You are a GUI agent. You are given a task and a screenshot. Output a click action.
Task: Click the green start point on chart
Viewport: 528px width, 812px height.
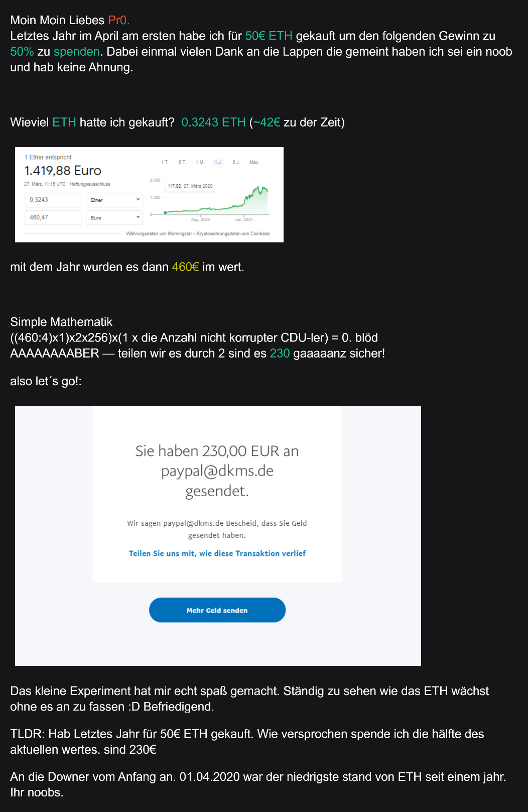tap(165, 213)
